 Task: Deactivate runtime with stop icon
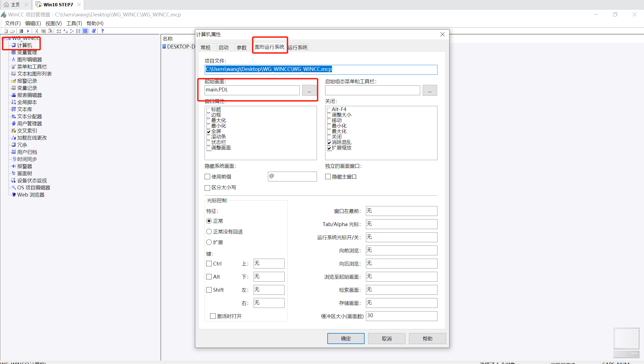(x=21, y=31)
